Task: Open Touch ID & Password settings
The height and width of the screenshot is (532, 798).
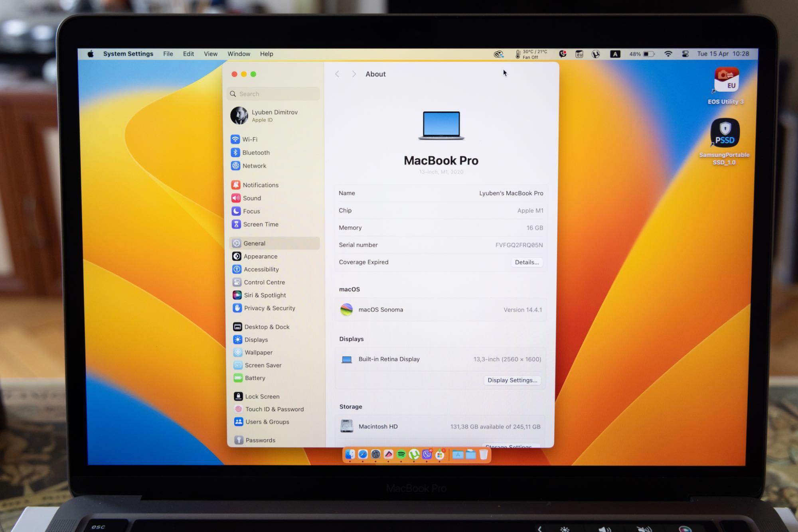Action: pos(269,409)
